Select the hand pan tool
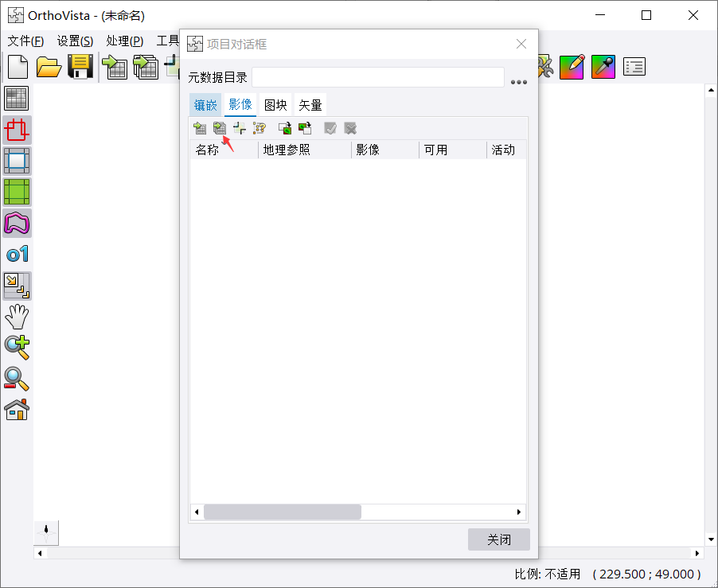718x588 pixels. point(17,317)
